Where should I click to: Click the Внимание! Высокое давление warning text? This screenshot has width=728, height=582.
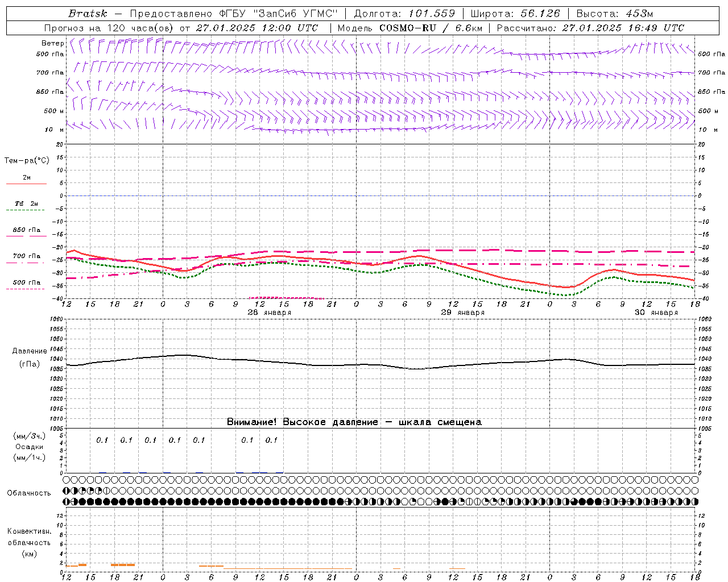click(x=354, y=422)
